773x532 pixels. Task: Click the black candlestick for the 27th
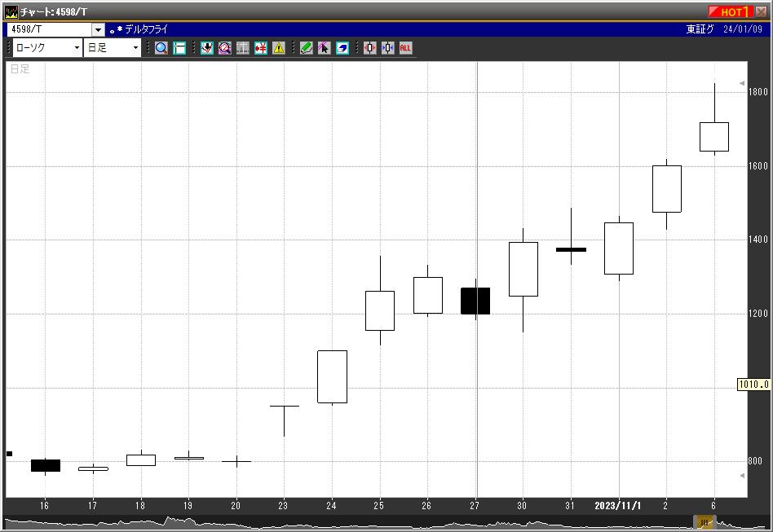(x=475, y=301)
